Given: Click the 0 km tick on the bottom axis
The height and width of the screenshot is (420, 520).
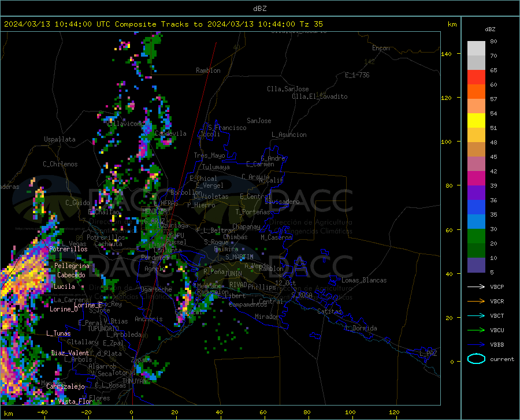Looking at the screenshot, I should click(132, 412).
